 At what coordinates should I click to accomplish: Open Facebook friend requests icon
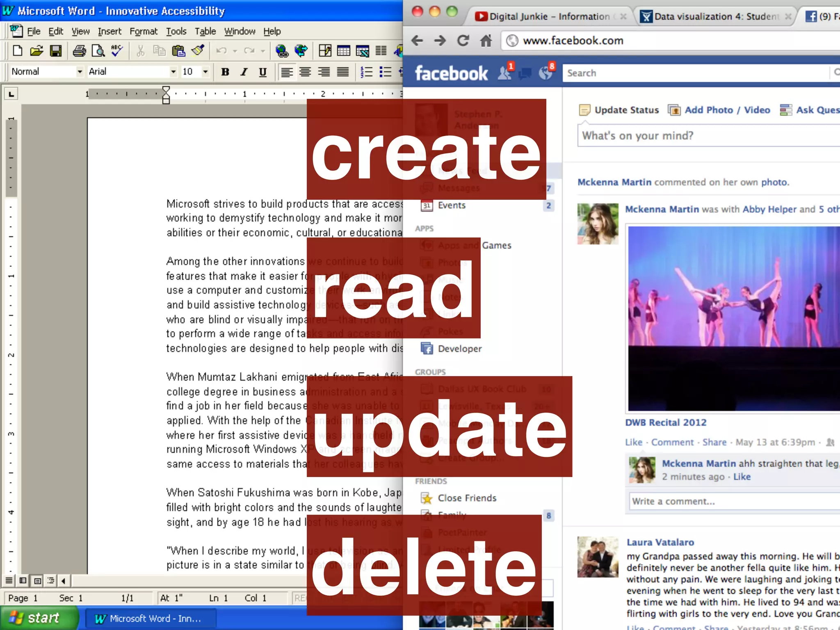tap(505, 73)
